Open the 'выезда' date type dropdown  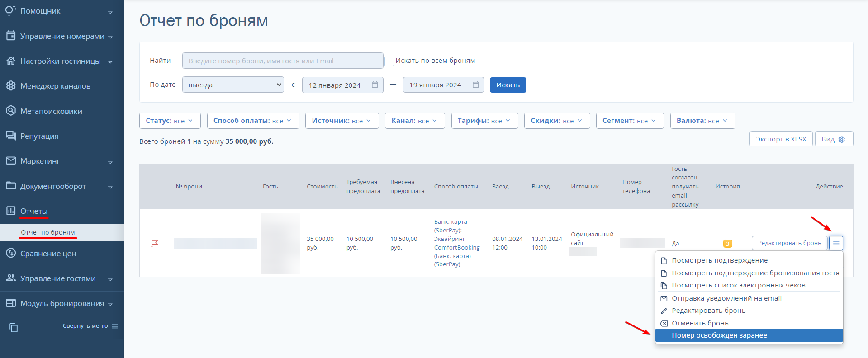click(233, 85)
